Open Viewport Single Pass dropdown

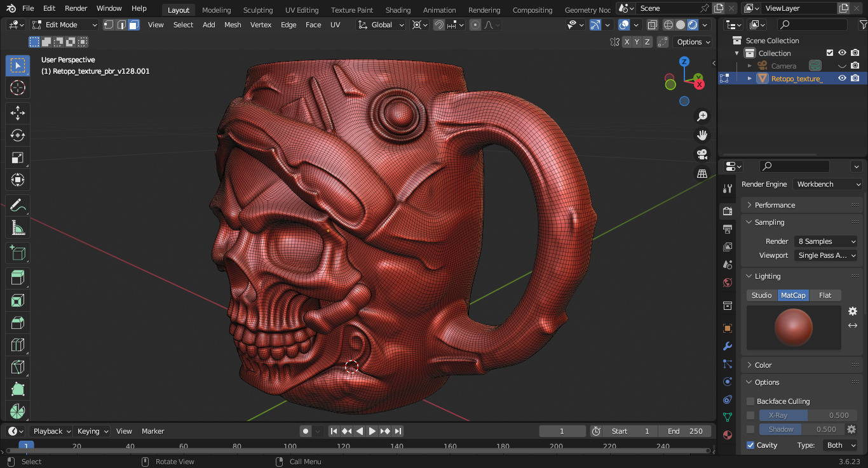click(825, 255)
